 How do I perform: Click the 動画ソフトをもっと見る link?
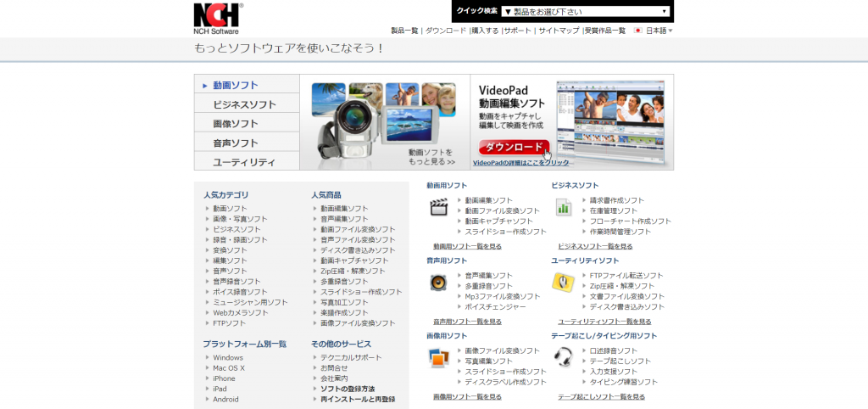(431, 156)
